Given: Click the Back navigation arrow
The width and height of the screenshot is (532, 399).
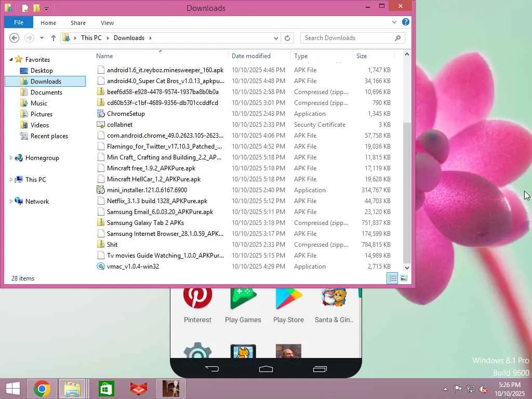Looking at the screenshot, I should [14, 38].
